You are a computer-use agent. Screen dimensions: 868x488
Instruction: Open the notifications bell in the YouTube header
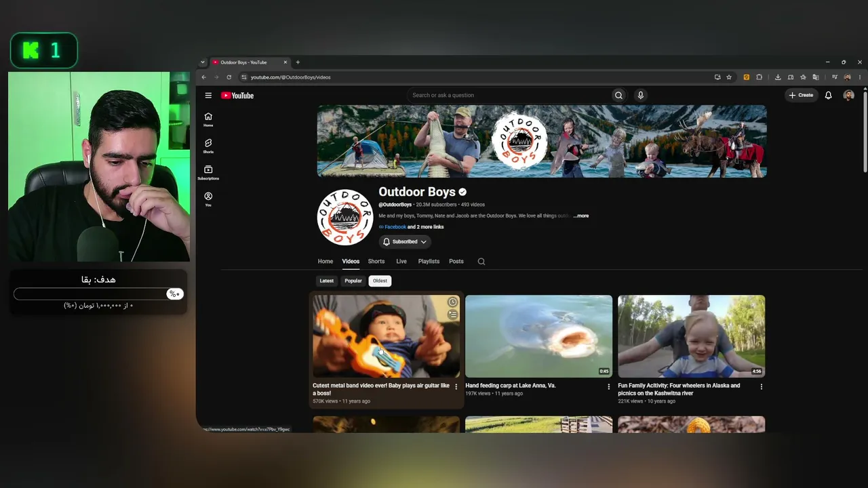pos(828,96)
